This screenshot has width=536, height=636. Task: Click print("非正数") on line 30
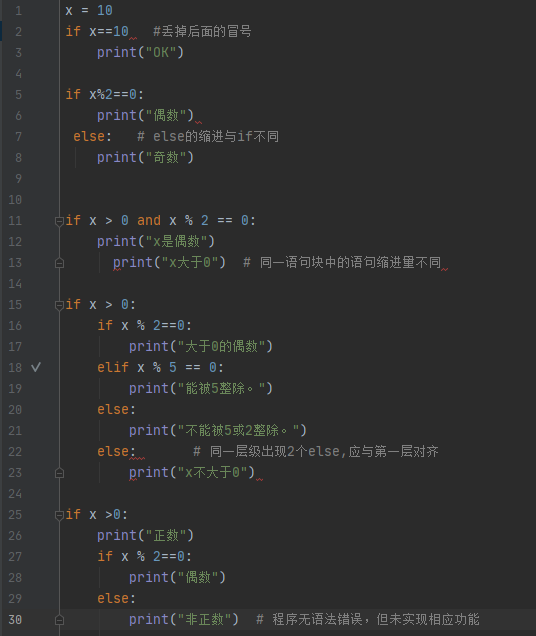(184, 619)
